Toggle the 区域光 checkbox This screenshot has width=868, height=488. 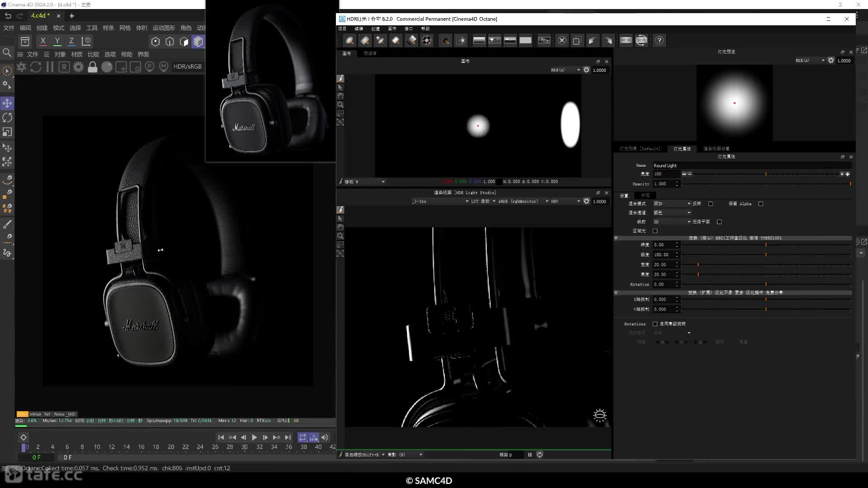pyautogui.click(x=655, y=231)
